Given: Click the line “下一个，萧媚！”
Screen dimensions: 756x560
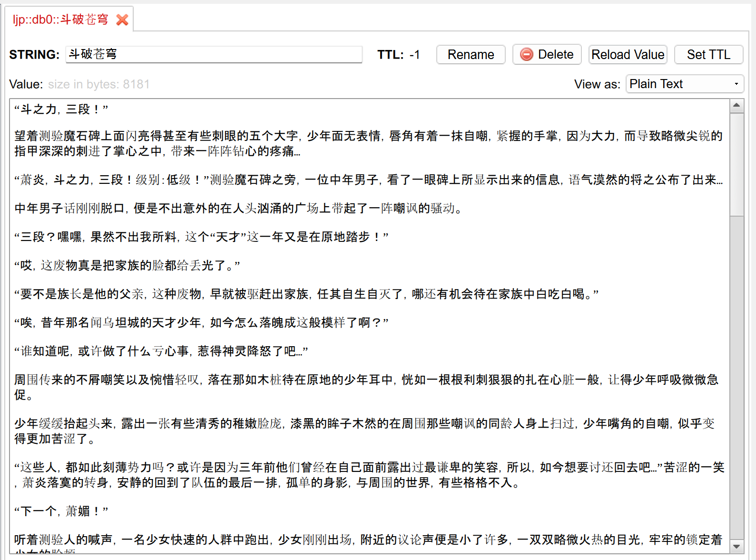Looking at the screenshot, I should [61, 511].
